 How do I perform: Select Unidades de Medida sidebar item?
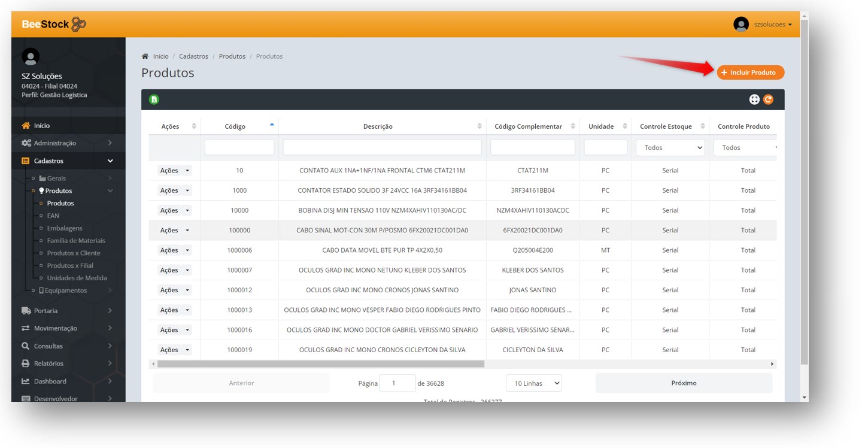77,278
